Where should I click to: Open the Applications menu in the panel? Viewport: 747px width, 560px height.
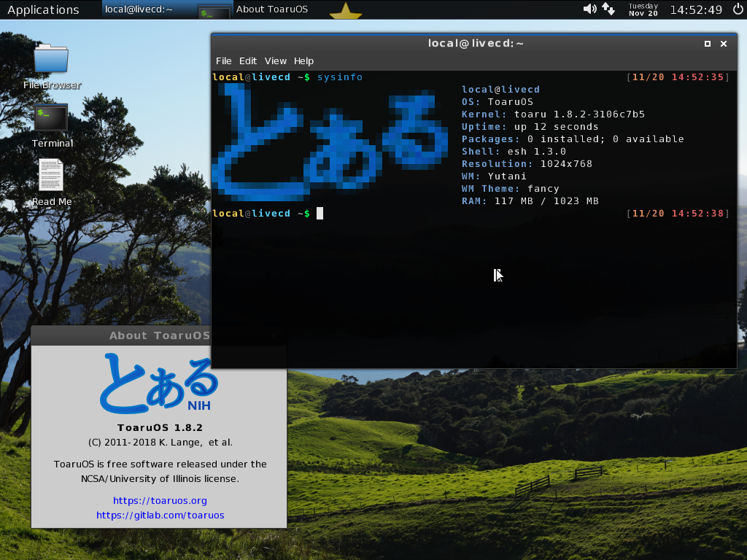[x=43, y=9]
